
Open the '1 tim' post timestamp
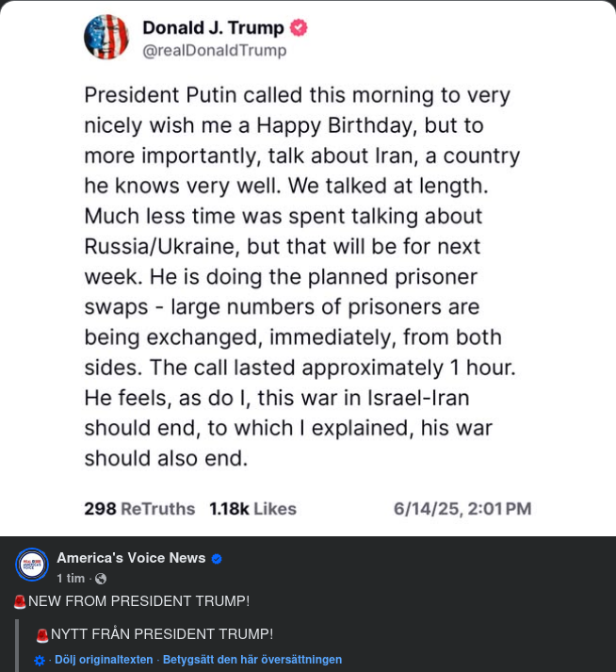71,579
